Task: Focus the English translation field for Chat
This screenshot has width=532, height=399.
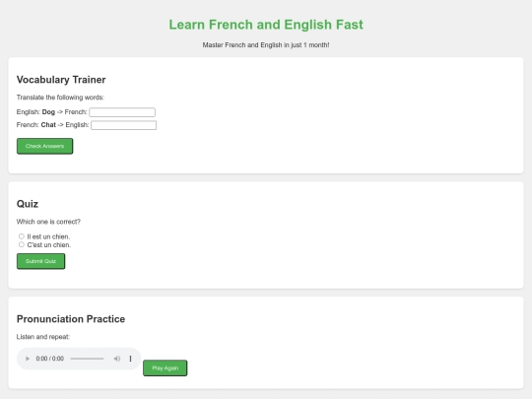Action: (123, 125)
